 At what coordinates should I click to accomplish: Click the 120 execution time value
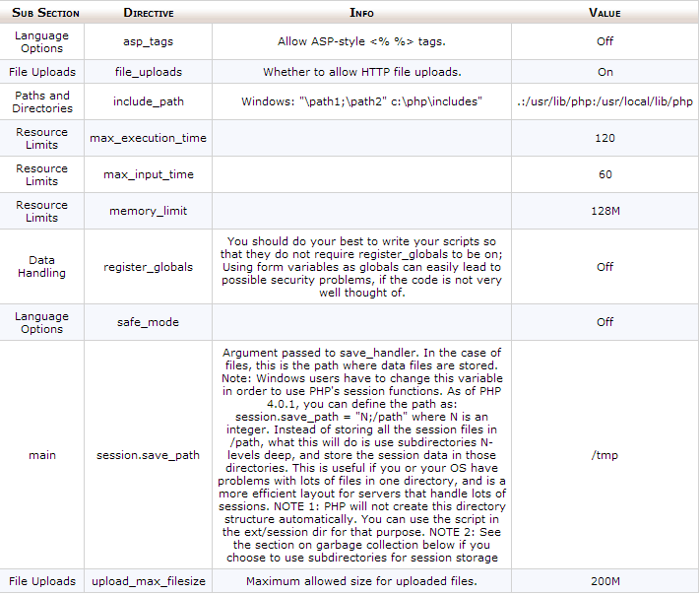click(605, 138)
